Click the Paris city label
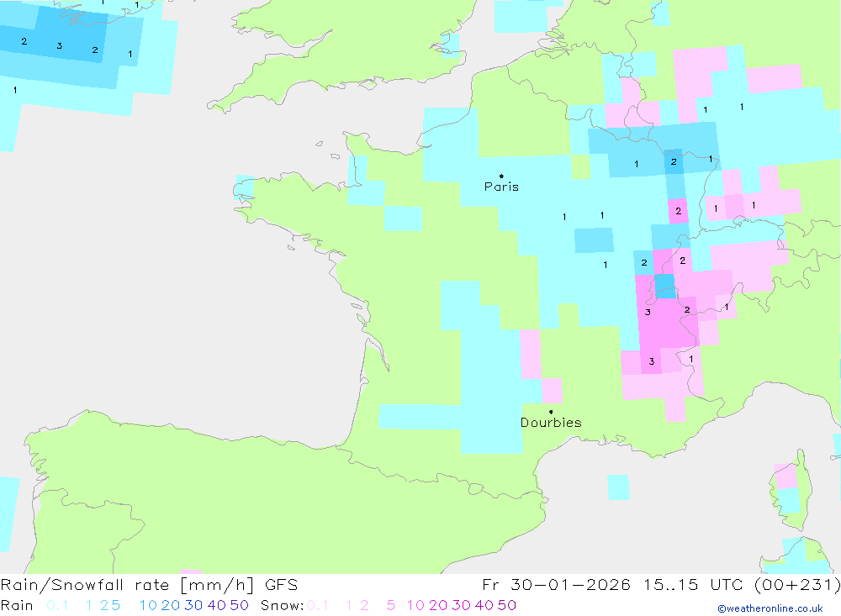 pos(501,187)
